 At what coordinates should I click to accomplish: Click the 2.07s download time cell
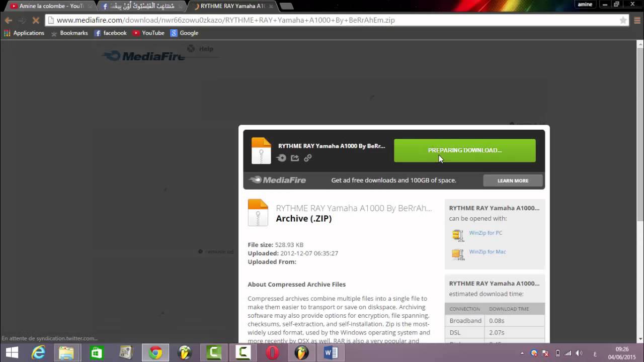pyautogui.click(x=514, y=332)
